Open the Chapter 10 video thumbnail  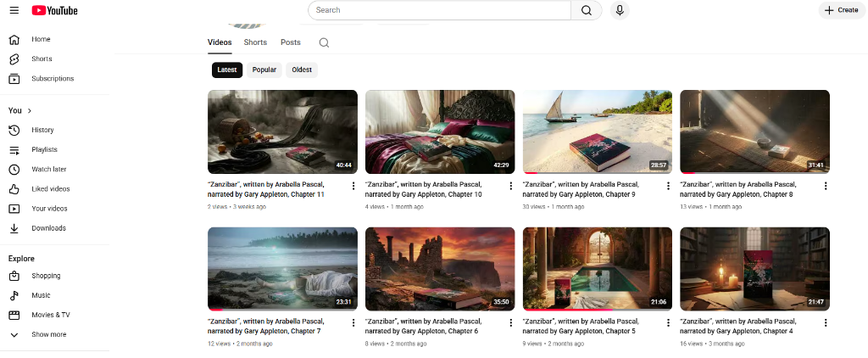(x=440, y=131)
